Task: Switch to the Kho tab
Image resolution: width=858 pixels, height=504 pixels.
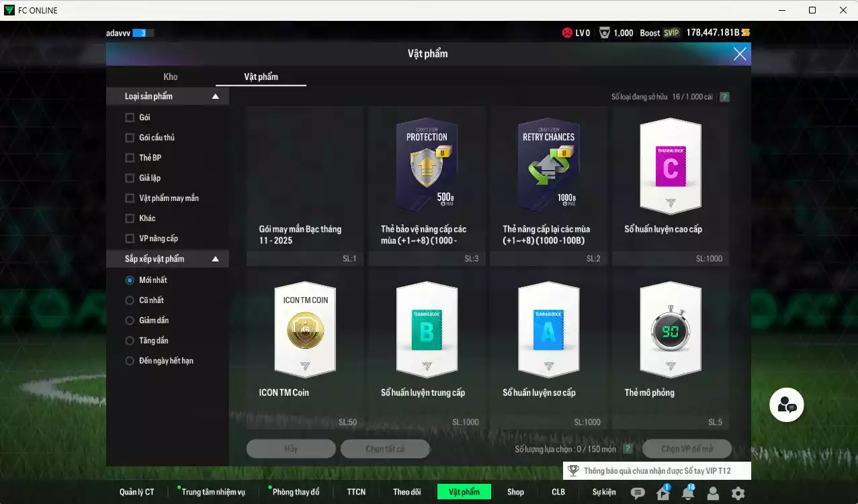Action: (x=171, y=77)
